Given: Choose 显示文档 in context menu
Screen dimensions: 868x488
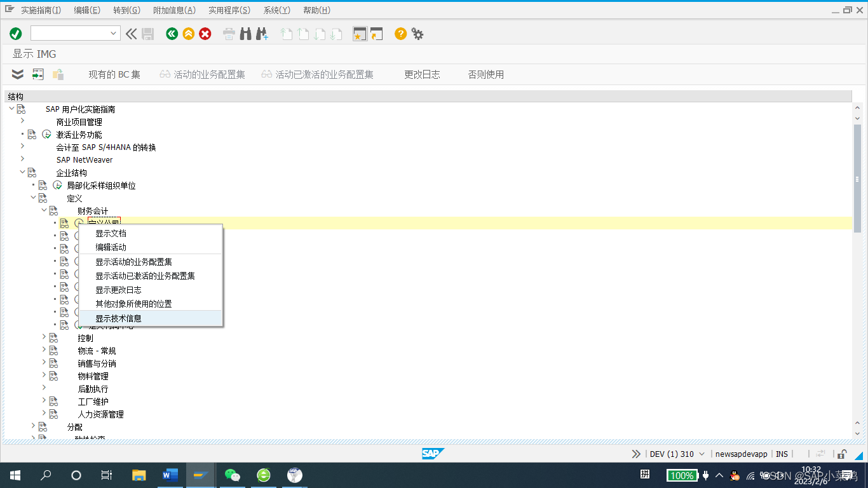Looking at the screenshot, I should (x=151, y=233).
